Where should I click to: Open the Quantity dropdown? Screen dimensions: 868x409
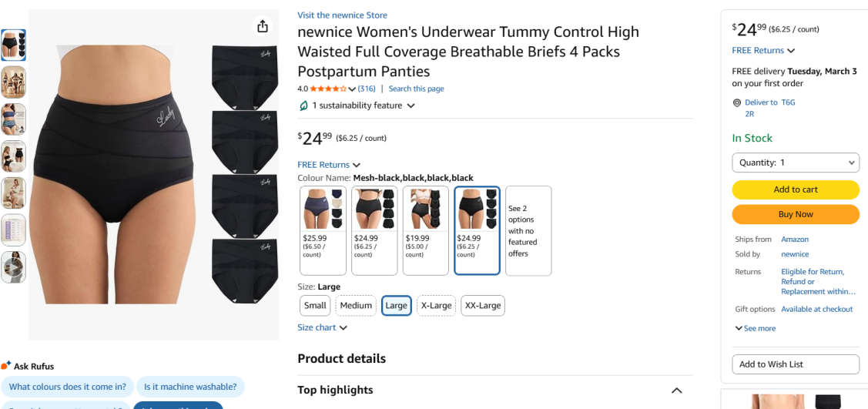(x=795, y=163)
